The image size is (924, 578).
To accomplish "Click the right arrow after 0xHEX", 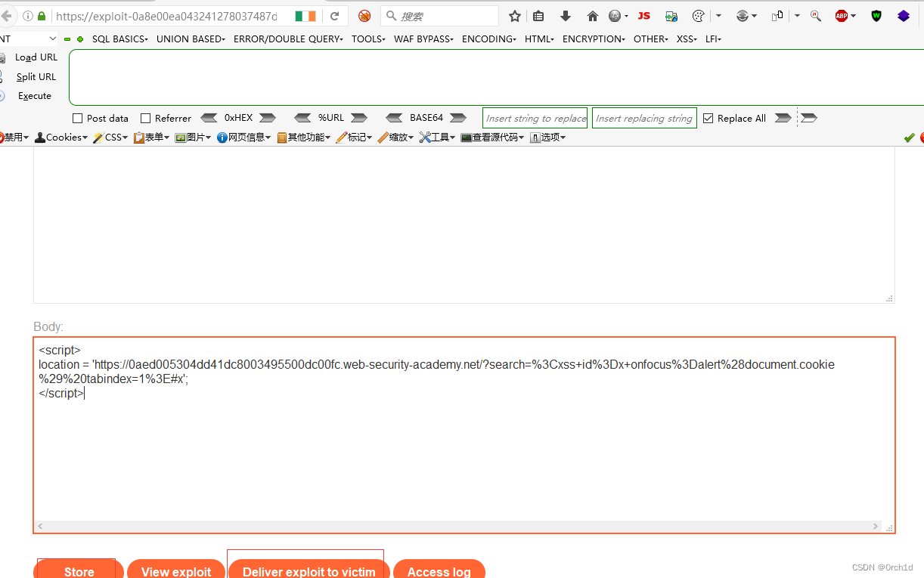I will (267, 118).
